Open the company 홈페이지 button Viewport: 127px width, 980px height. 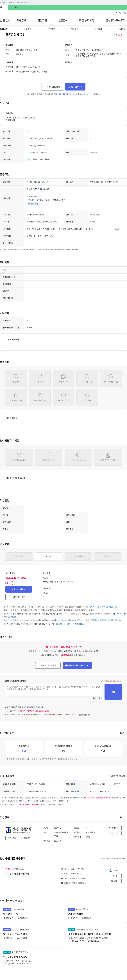point(113,828)
